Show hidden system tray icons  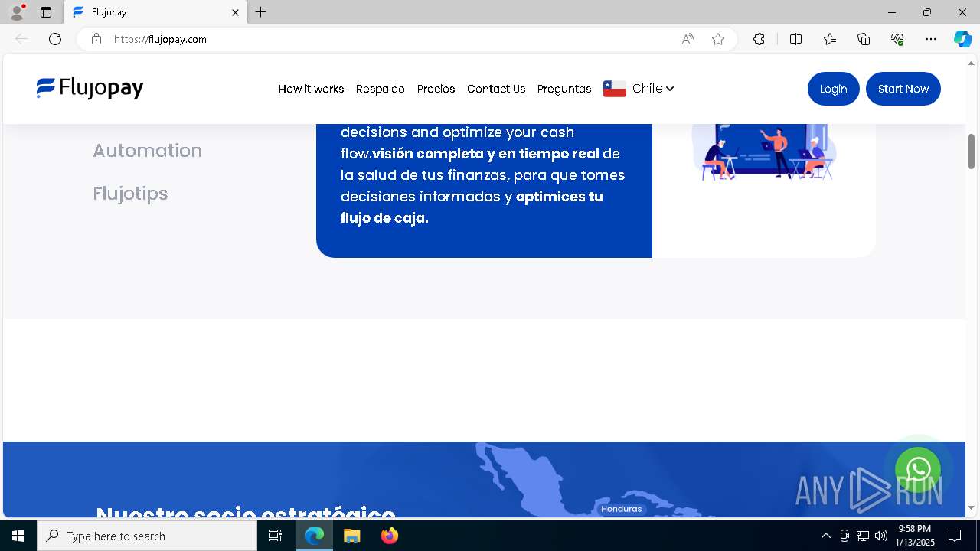[825, 536]
